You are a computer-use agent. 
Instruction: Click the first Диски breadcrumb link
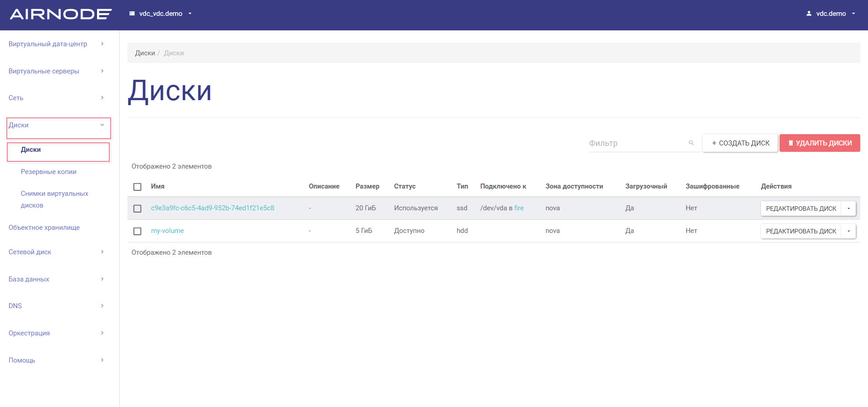click(x=145, y=53)
